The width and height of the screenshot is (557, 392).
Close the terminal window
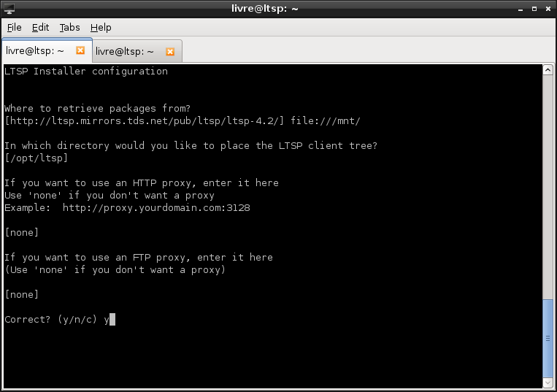[x=548, y=9]
